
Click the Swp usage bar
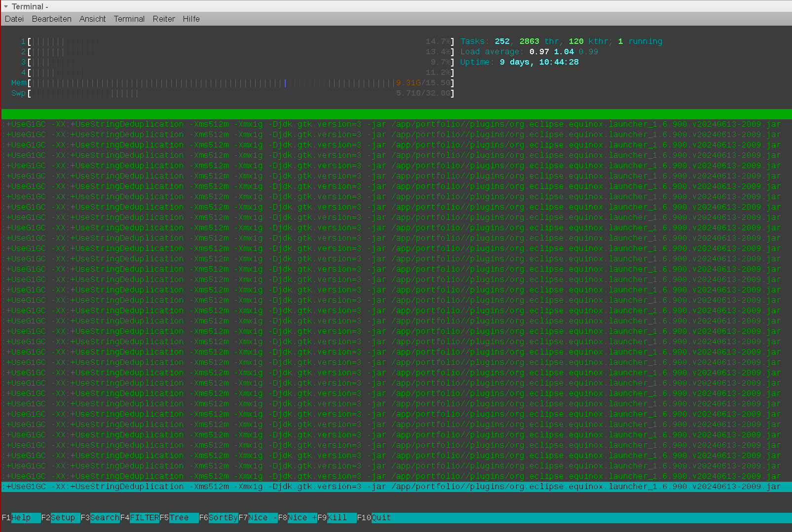point(233,93)
